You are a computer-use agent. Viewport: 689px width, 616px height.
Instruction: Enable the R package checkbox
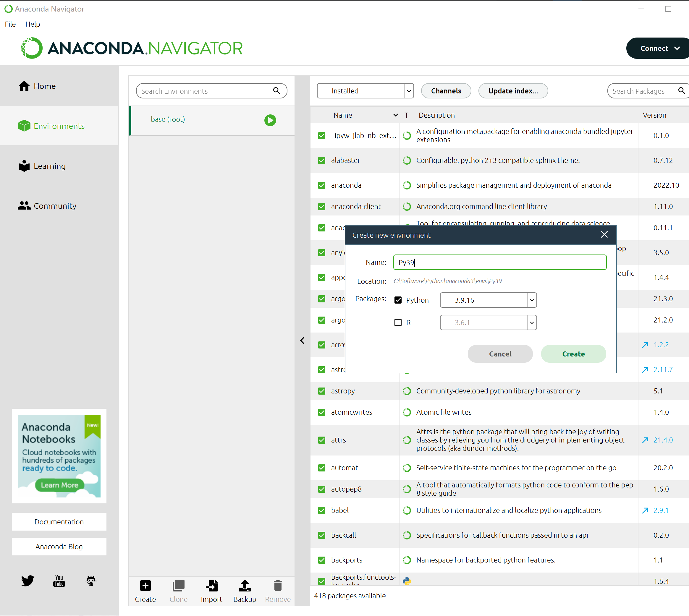coord(398,322)
